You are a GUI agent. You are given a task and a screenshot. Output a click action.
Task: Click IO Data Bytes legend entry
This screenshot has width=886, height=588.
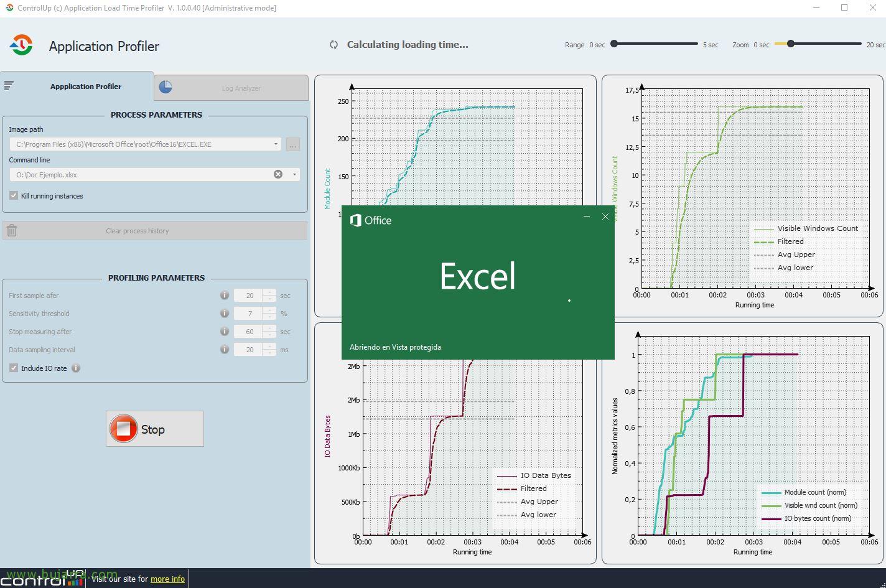coord(533,475)
